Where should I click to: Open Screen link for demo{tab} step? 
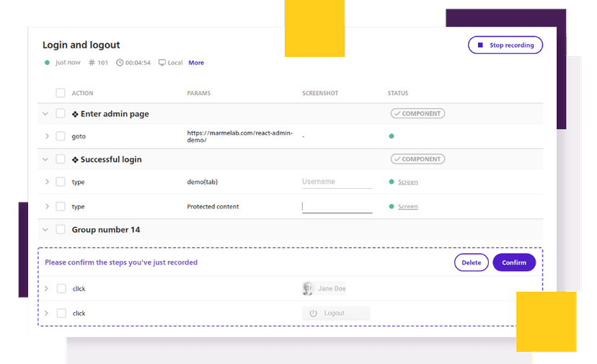pos(408,182)
